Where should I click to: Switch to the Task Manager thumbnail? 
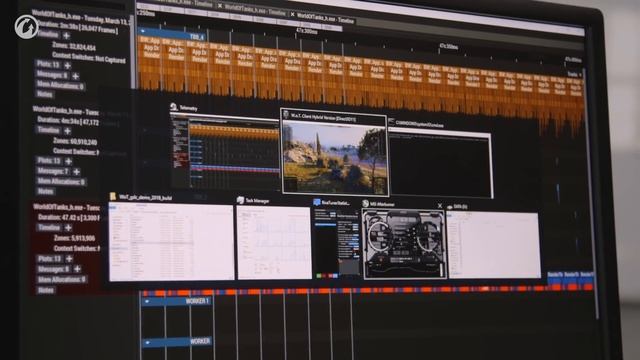point(274,243)
